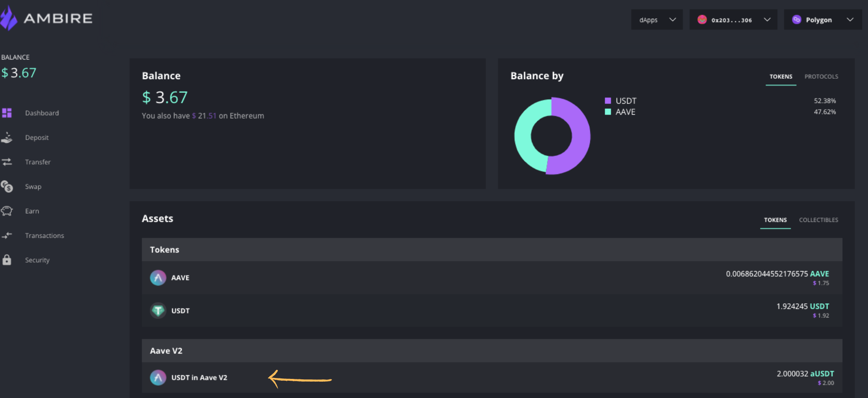Open the Swap page
868x398 pixels.
coord(33,186)
